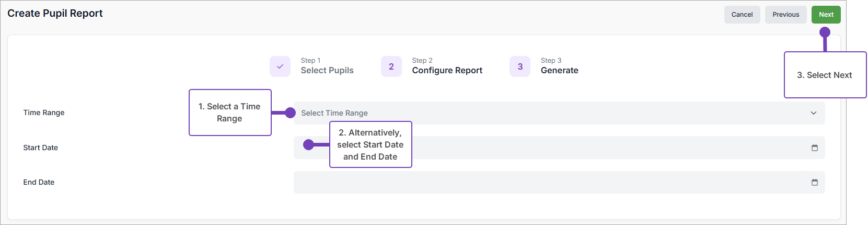Screen dimensions: 868x225
Task: Click the Step 3 number badge
Action: (520, 66)
